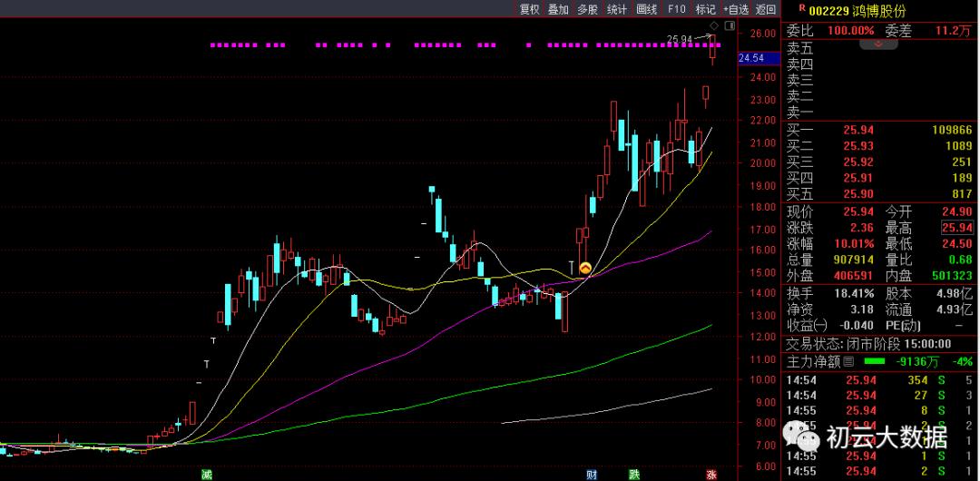Select the 买二 row at 25.93
Image resolution: width=980 pixels, height=481 pixels.
tap(880, 146)
